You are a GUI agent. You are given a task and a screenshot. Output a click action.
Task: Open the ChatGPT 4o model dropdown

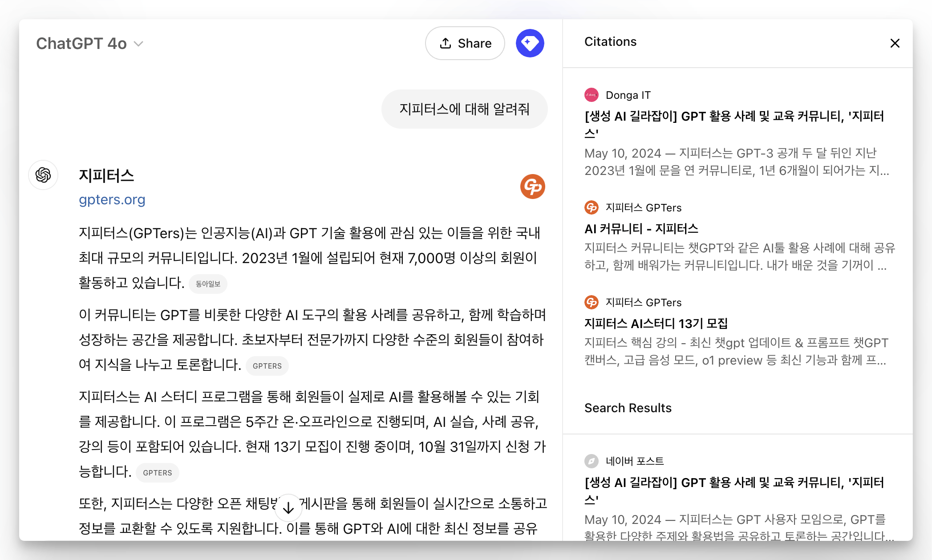point(89,44)
